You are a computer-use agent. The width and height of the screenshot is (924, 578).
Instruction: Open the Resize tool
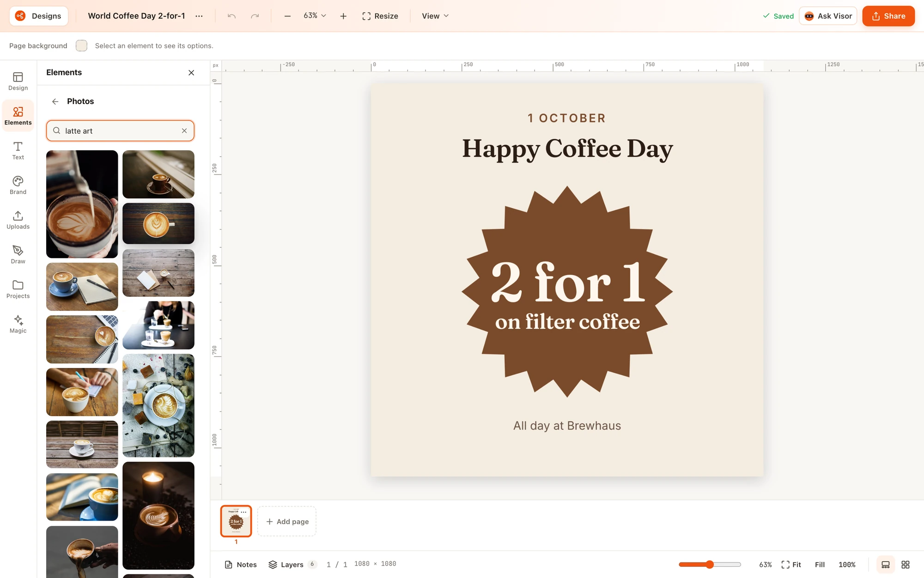point(380,16)
